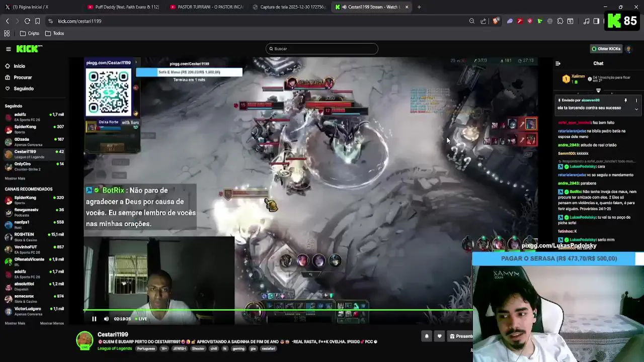The height and width of the screenshot is (362, 644).
Task: Open Cestari1199 streamer avatar
Action: [x=85, y=340]
